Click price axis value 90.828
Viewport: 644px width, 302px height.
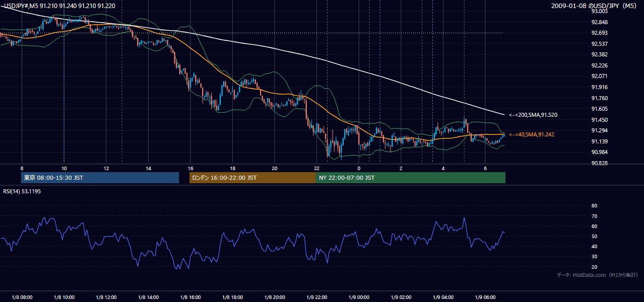click(599, 163)
